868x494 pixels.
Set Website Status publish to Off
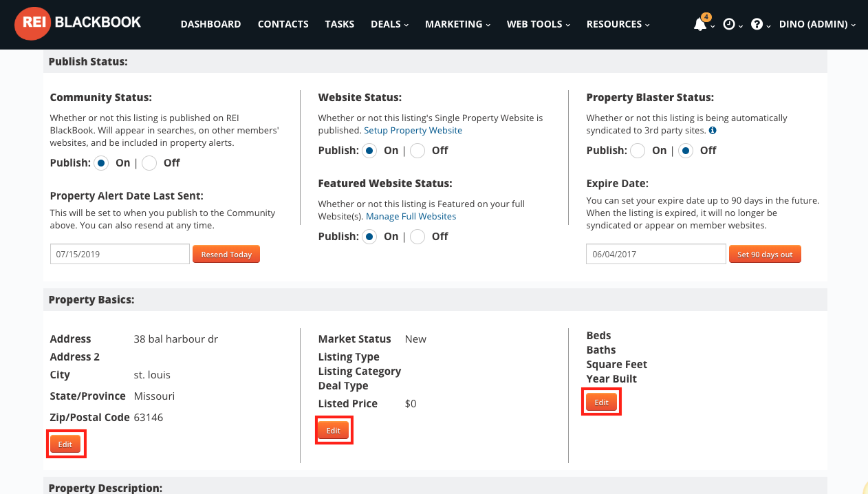coord(417,151)
